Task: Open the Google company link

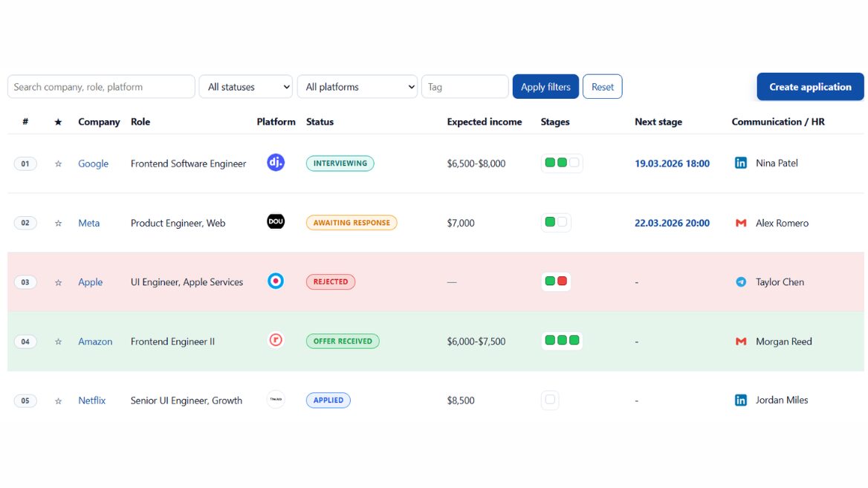Action: point(93,163)
